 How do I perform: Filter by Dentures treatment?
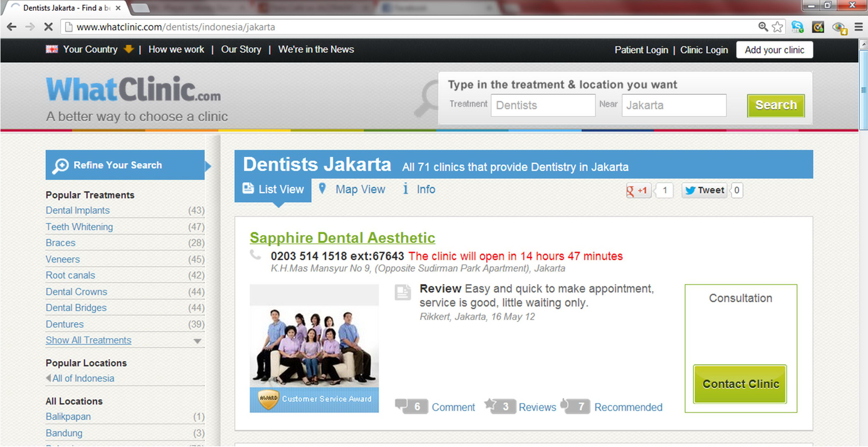tap(65, 324)
